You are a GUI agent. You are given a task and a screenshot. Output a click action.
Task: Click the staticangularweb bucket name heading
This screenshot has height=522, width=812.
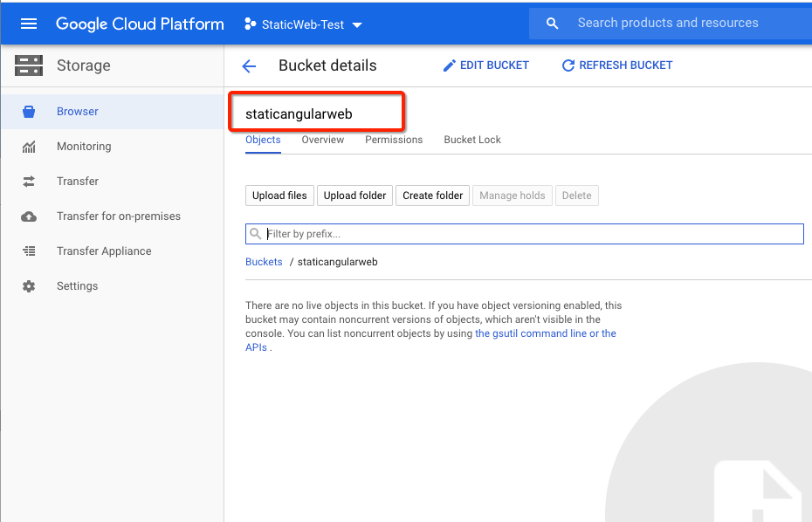299,114
